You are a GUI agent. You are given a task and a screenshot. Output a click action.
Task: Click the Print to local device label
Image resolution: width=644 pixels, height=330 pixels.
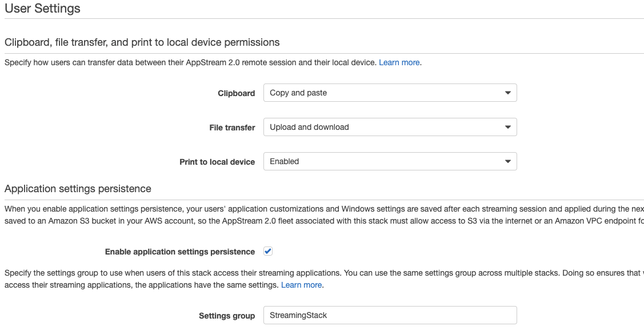[x=217, y=162]
